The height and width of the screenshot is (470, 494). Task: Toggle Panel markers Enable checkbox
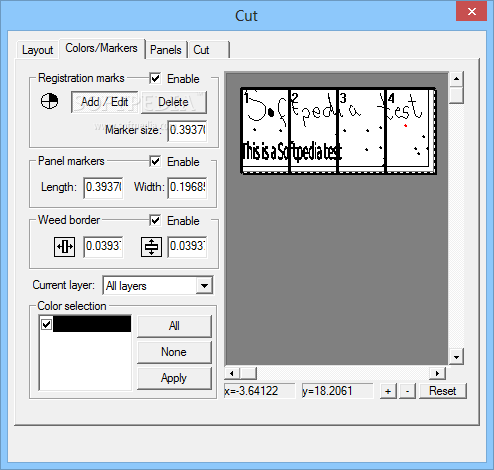[155, 162]
